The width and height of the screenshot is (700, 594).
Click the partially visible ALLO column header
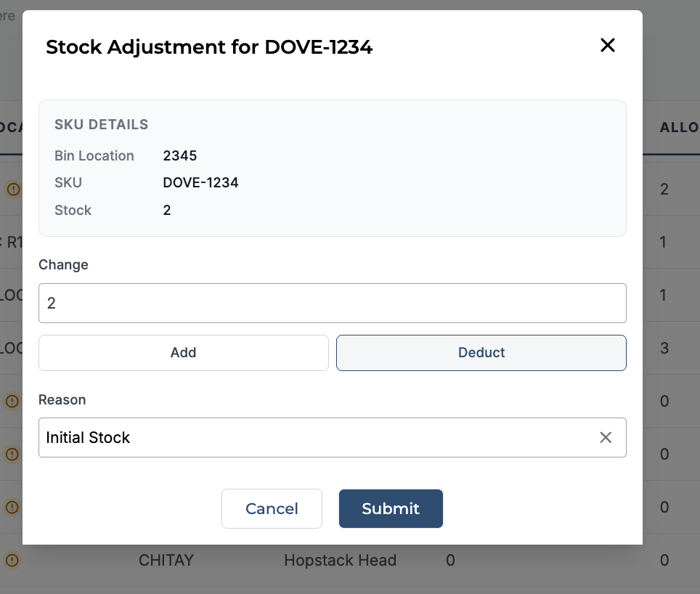[680, 128]
